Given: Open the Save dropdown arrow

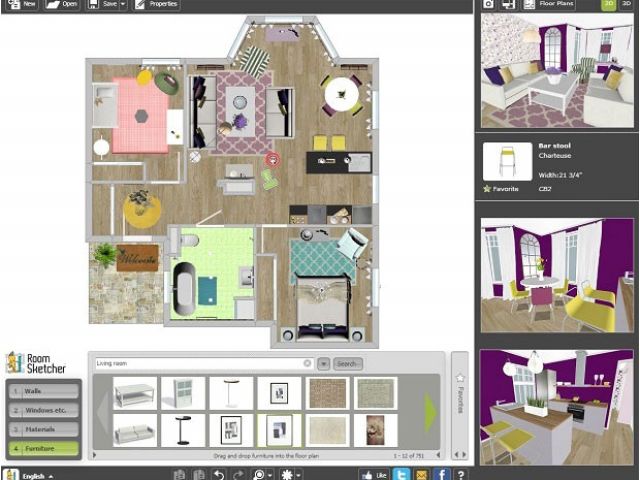Looking at the screenshot, I should click(x=122, y=5).
